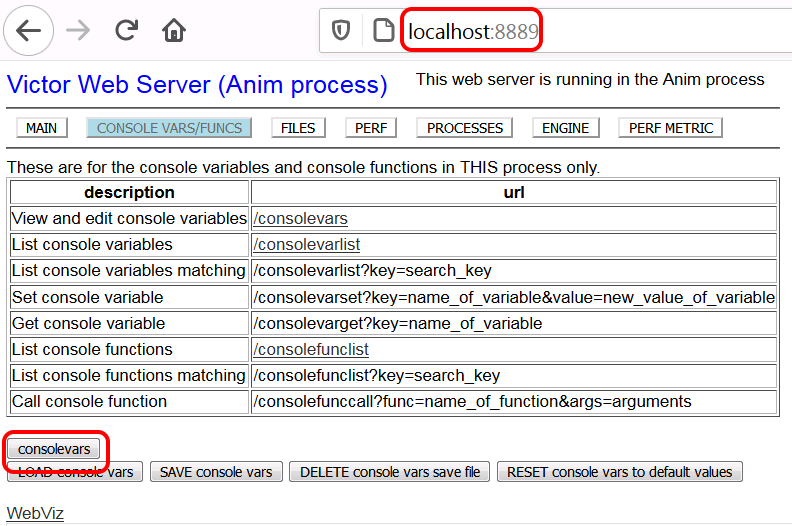The image size is (792, 526).
Task: Open the WebViz link
Action: coord(35,513)
